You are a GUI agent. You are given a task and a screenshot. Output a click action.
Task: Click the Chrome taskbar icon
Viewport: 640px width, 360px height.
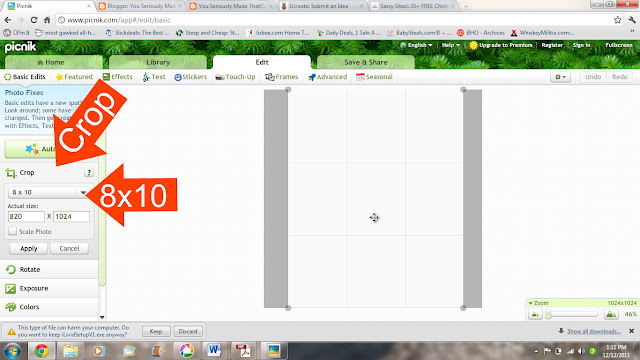[41, 351]
